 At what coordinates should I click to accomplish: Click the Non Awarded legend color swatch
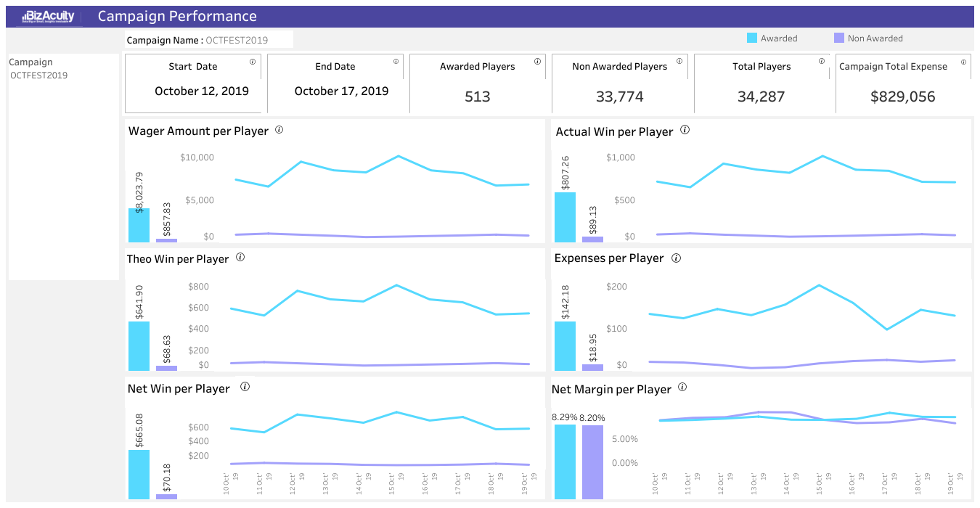point(839,38)
